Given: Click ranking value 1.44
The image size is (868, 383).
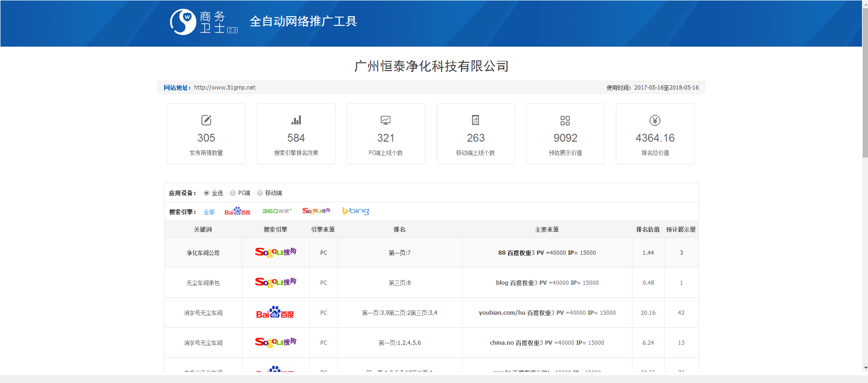Looking at the screenshot, I should click(648, 253).
